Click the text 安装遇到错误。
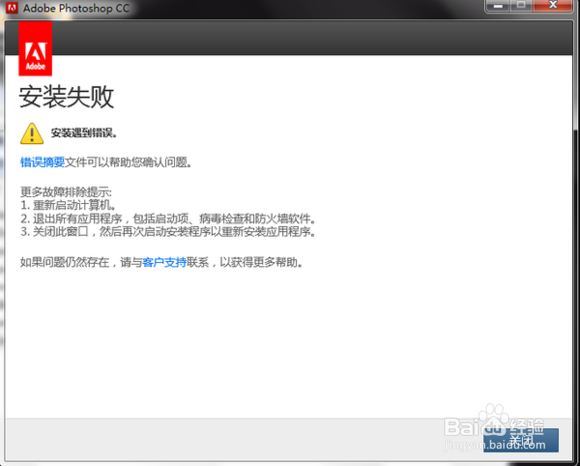Screen dimensions: 580x466 point(84,133)
